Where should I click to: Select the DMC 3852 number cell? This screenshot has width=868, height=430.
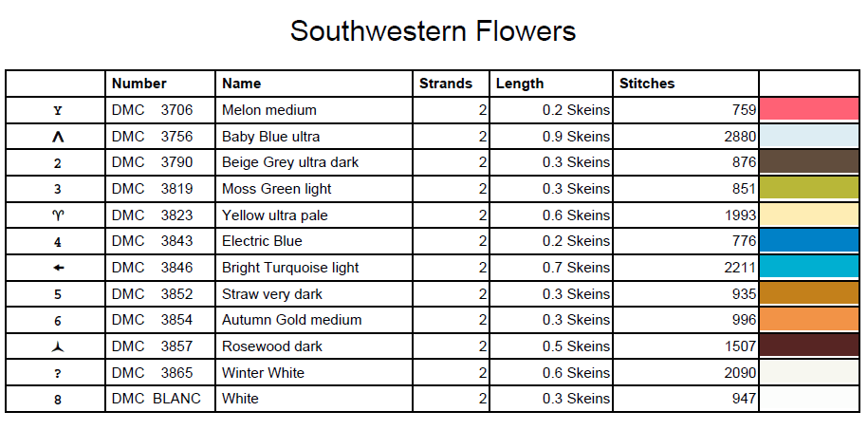click(152, 294)
